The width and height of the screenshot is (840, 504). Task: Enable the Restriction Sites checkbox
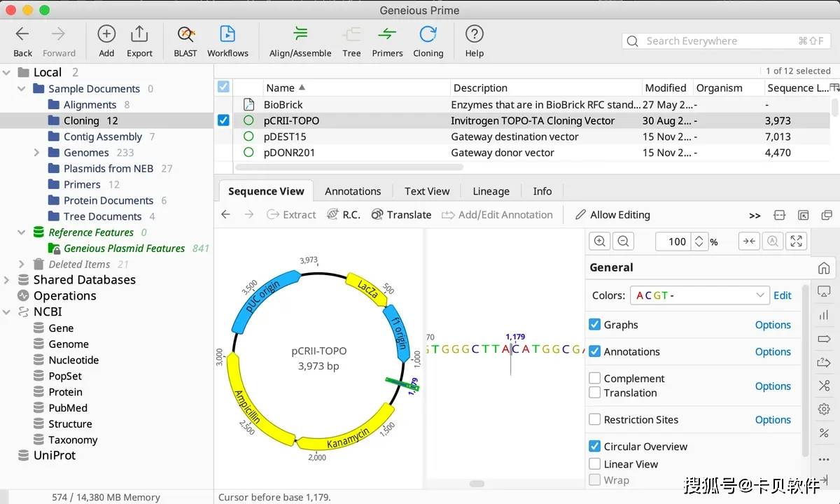[x=595, y=419]
